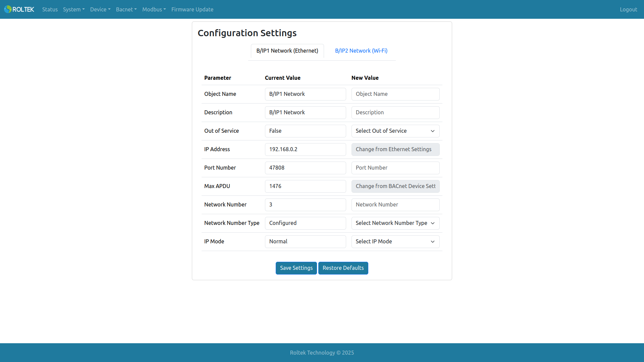
Task: Open the Firmware Update page
Action: point(192,9)
